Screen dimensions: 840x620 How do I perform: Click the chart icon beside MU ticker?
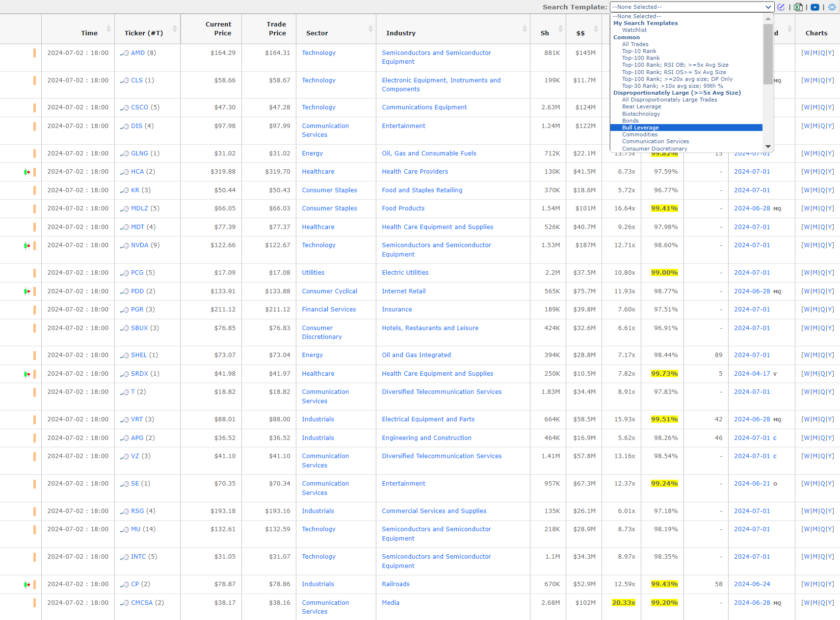click(x=125, y=529)
